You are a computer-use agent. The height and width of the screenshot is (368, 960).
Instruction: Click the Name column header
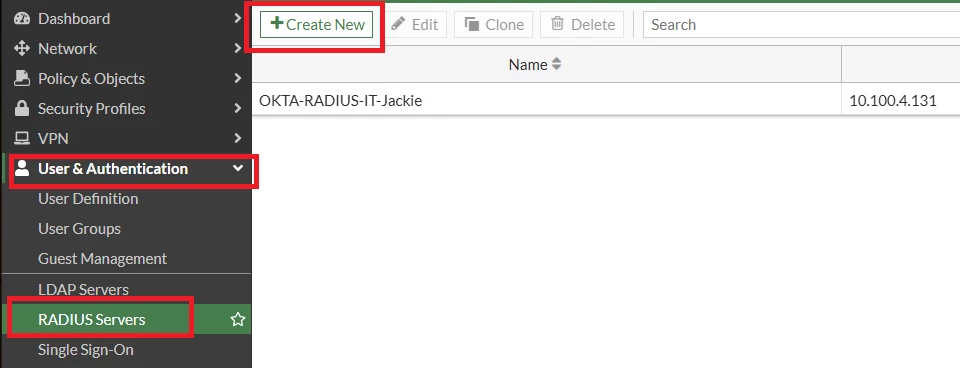coord(547,64)
